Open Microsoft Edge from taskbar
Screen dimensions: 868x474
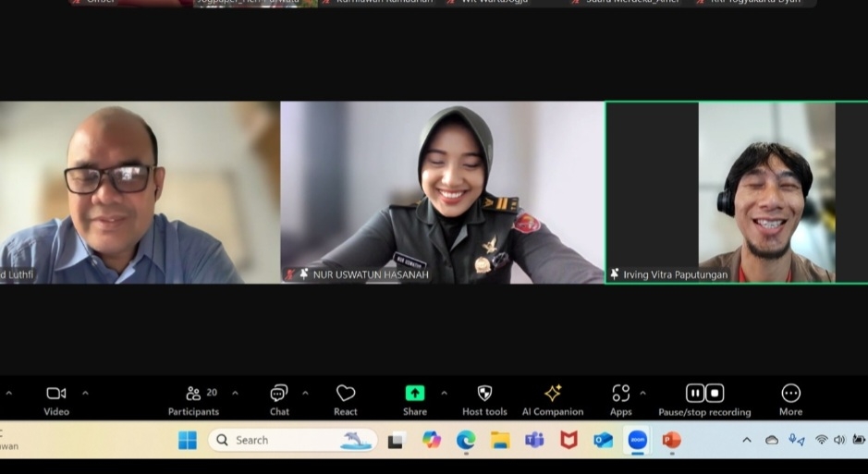(x=466, y=440)
